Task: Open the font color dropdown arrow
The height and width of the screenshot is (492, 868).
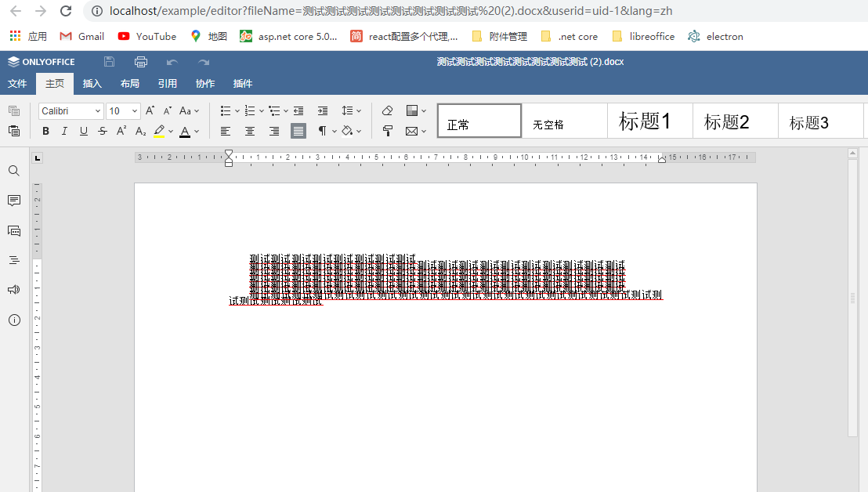Action: pos(197,132)
